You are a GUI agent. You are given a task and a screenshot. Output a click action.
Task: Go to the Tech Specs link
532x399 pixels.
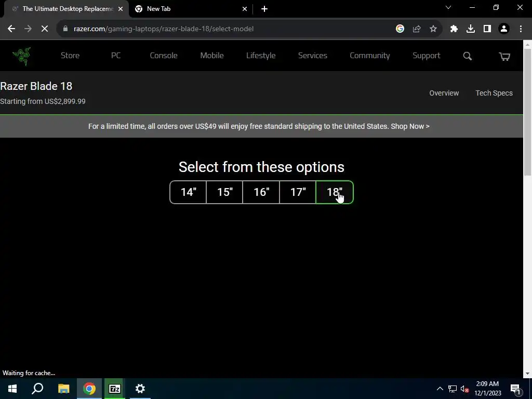coord(494,93)
